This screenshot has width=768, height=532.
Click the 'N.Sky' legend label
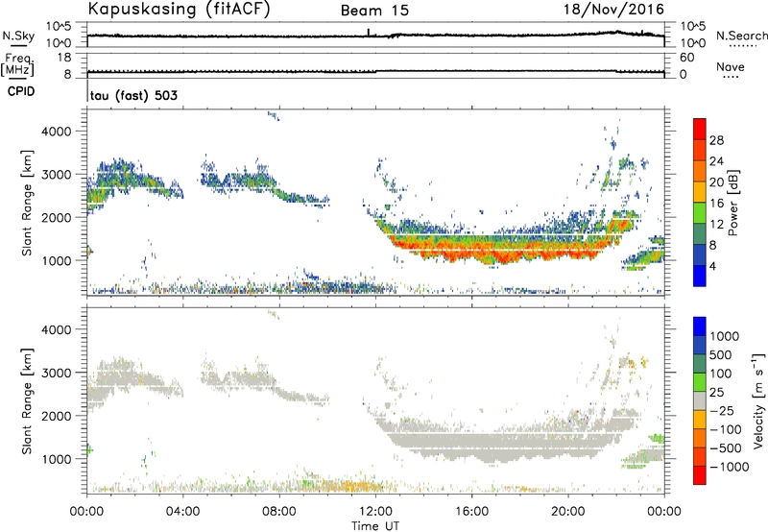point(18,36)
